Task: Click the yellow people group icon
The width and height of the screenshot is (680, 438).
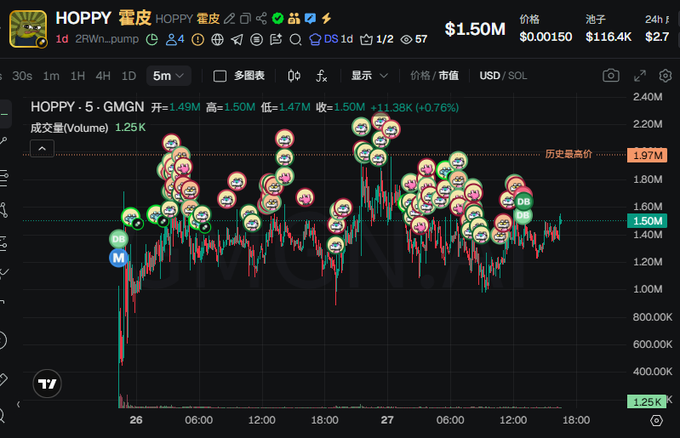Action: pyautogui.click(x=294, y=18)
